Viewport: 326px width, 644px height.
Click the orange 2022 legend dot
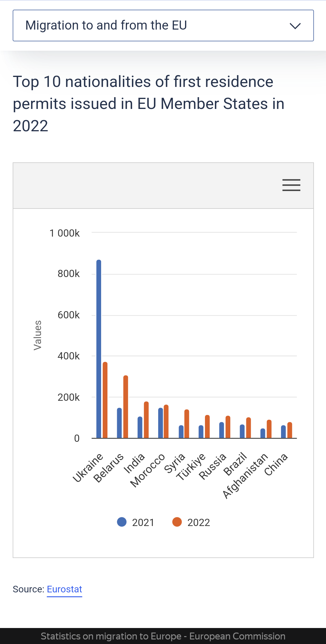[x=177, y=522]
